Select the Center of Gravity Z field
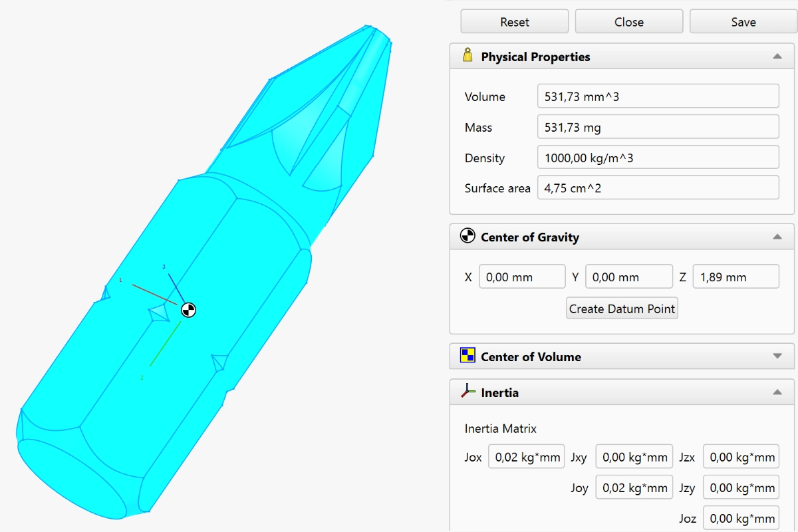Screen dimensions: 798x532 [x=735, y=277]
